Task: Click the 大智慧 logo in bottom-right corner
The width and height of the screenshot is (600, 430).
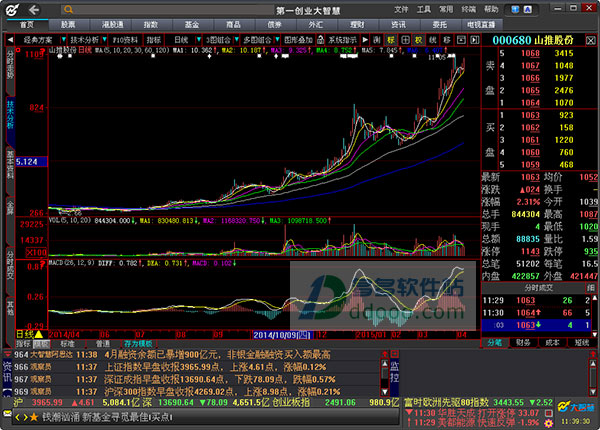Action: click(576, 407)
